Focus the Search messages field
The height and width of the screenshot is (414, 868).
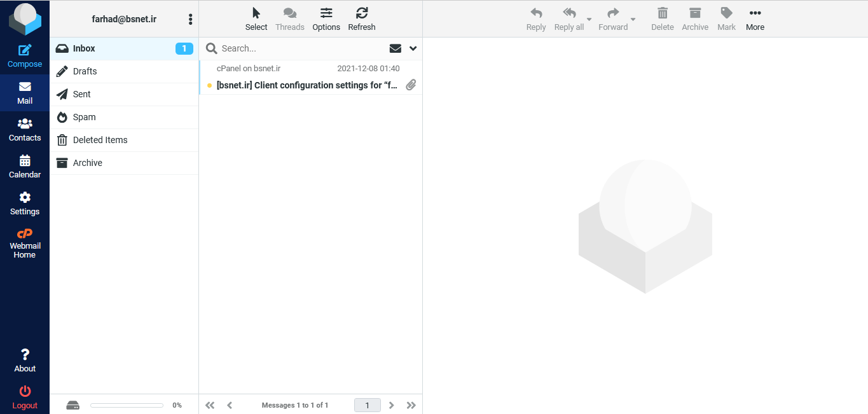click(x=302, y=48)
